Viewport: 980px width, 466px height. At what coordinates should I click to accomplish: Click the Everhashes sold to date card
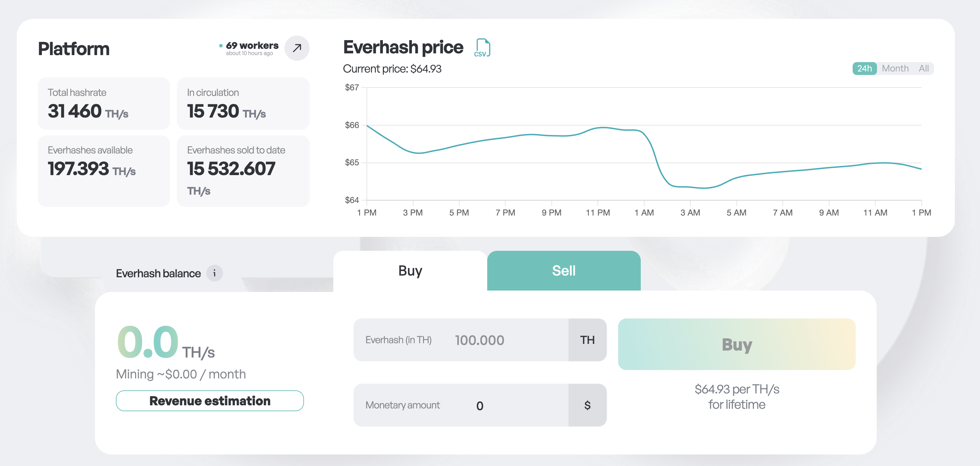click(243, 171)
